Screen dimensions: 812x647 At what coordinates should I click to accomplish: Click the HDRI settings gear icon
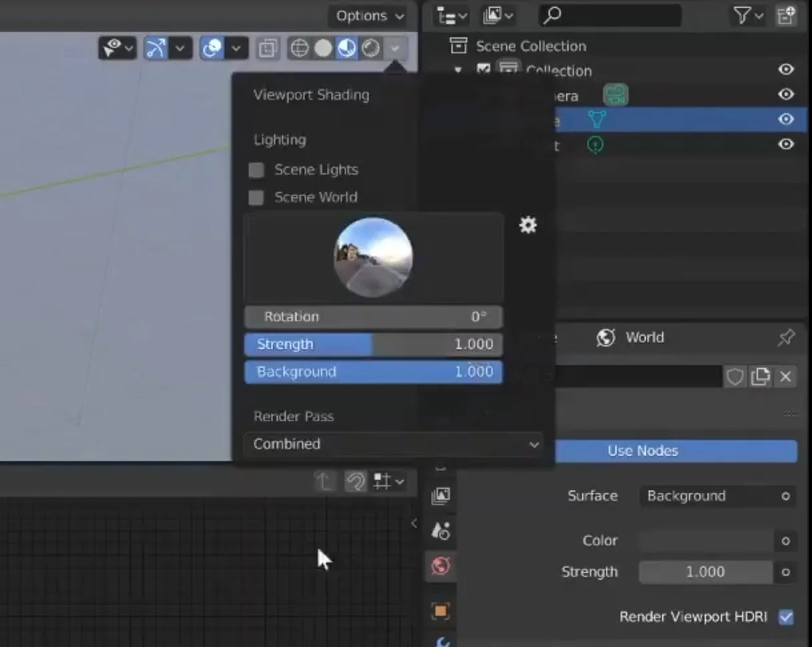pyautogui.click(x=528, y=225)
